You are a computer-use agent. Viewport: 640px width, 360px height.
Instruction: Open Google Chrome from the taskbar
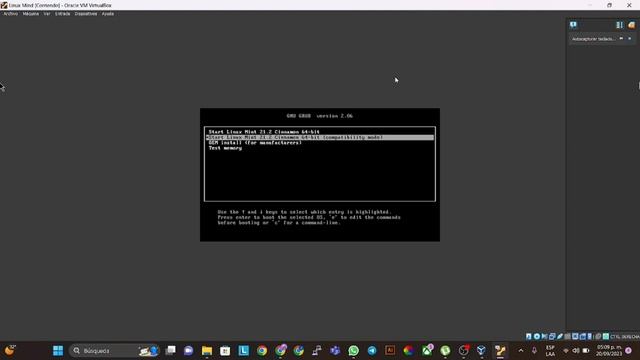pos(262,351)
